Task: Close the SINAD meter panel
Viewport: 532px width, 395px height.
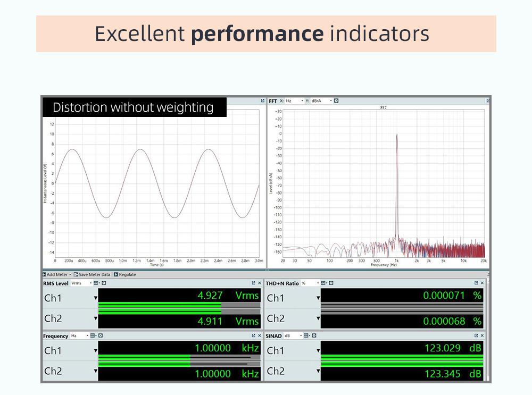Action: [x=483, y=336]
